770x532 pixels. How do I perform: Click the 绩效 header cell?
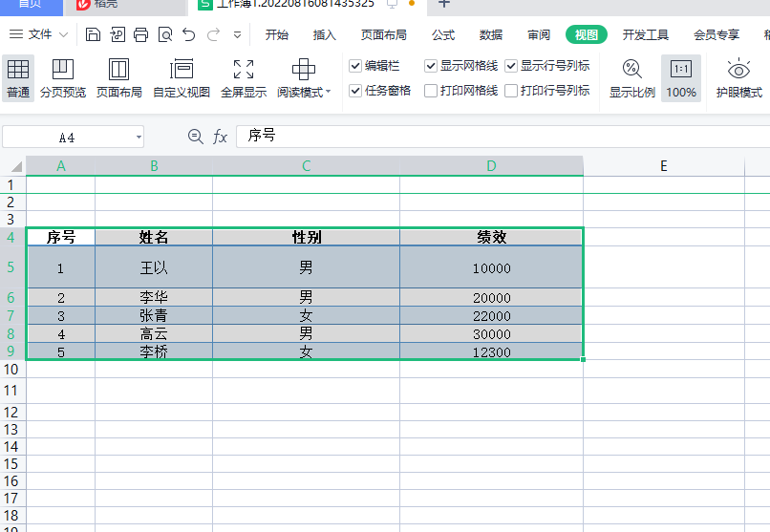tap(492, 237)
